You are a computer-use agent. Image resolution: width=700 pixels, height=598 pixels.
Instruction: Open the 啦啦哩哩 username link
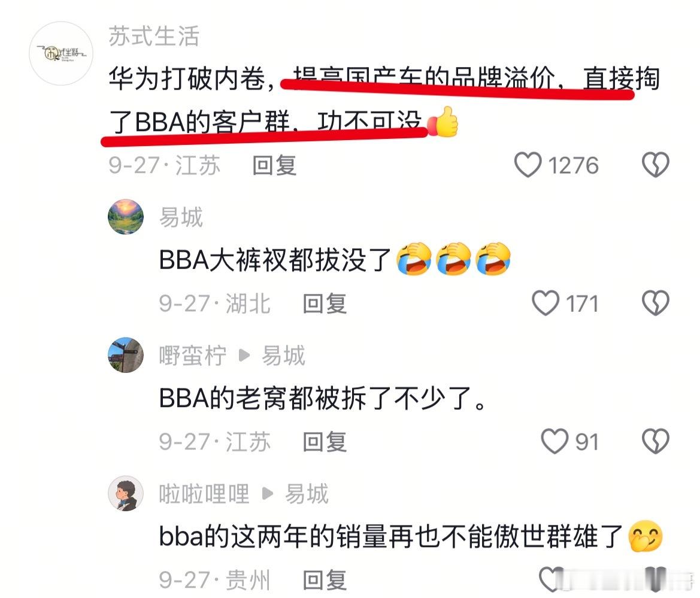pos(204,494)
